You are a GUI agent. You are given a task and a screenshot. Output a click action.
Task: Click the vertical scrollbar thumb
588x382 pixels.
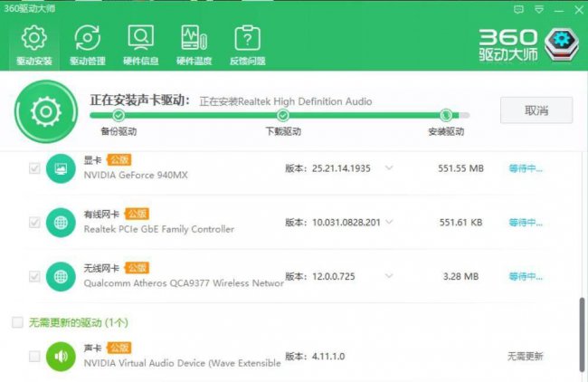(582, 334)
